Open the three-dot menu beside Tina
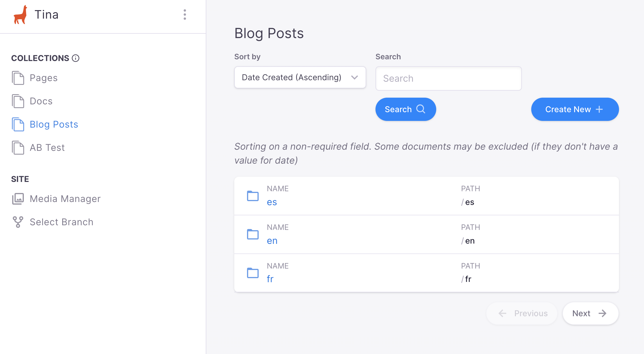 [185, 15]
